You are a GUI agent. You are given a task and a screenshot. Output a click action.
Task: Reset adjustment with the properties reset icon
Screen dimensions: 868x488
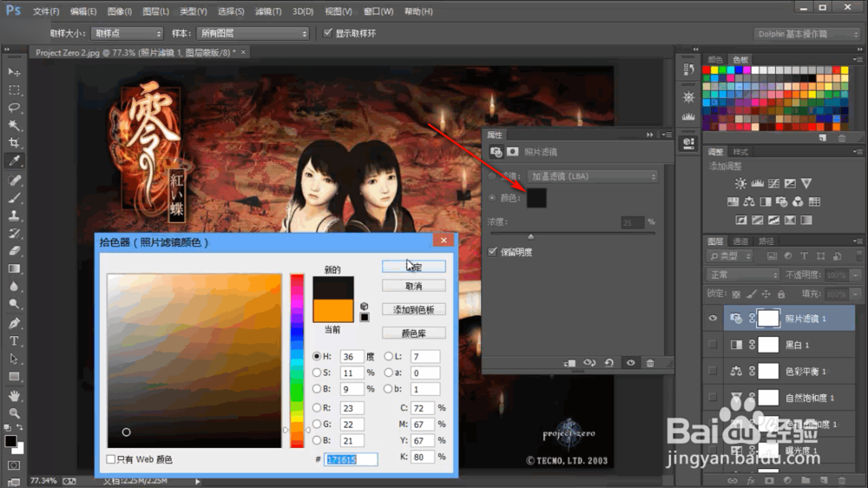click(609, 363)
